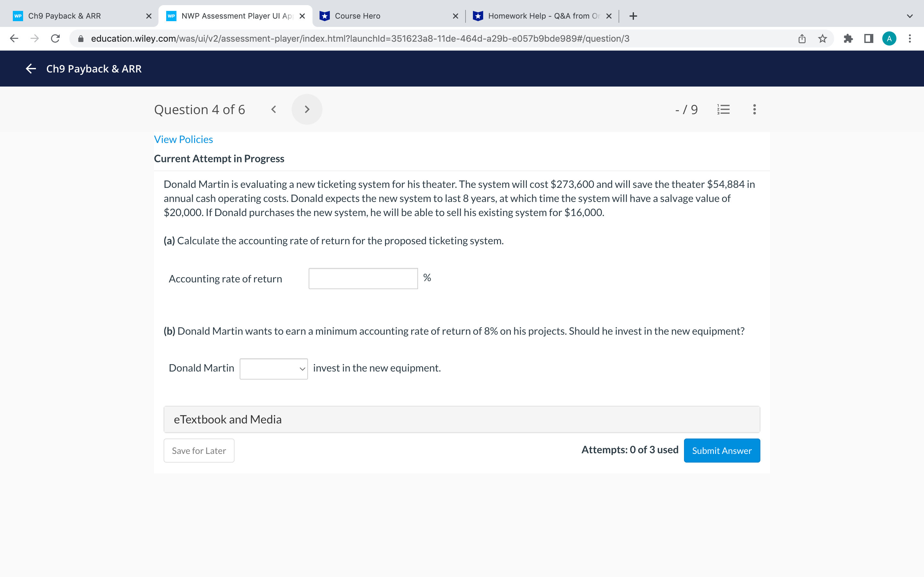Click the Submit Answer button
Image resolution: width=924 pixels, height=577 pixels.
coord(722,451)
